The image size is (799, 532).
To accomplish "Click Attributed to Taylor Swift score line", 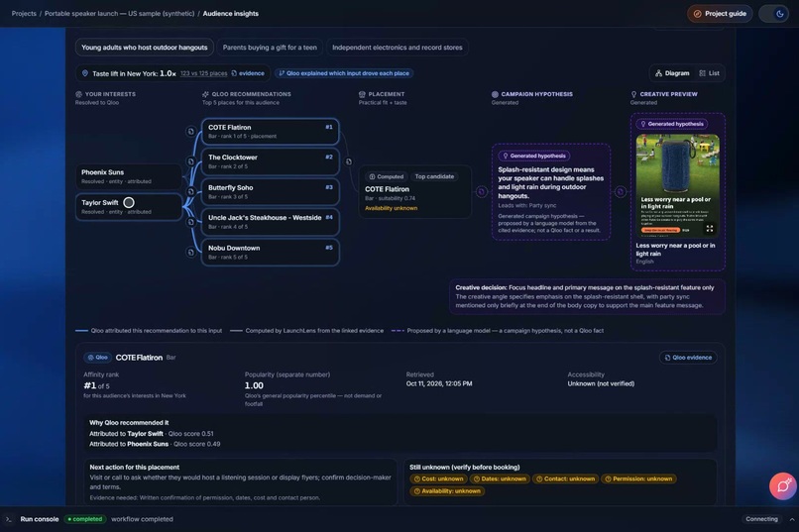I will (152, 434).
